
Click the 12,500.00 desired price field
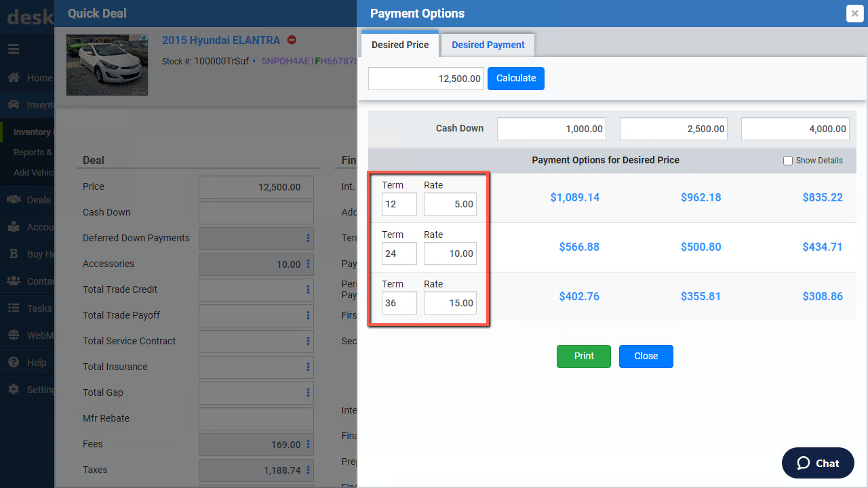coord(426,79)
